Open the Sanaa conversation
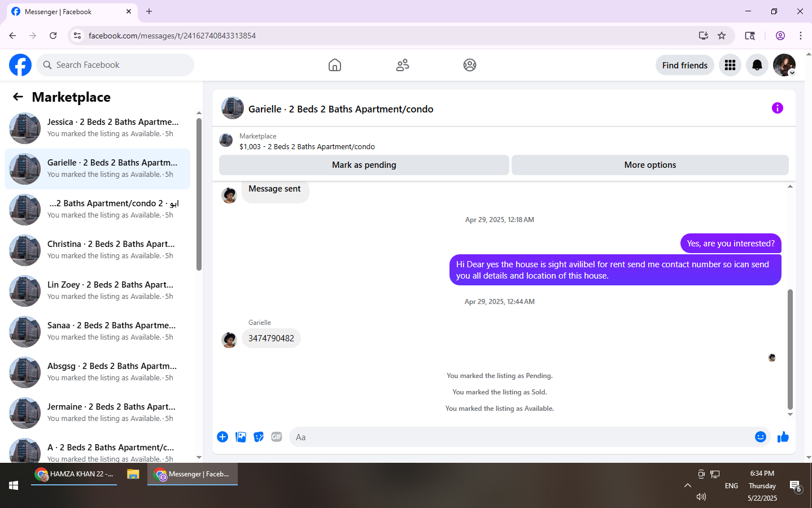This screenshot has height=508, width=812. (97, 332)
